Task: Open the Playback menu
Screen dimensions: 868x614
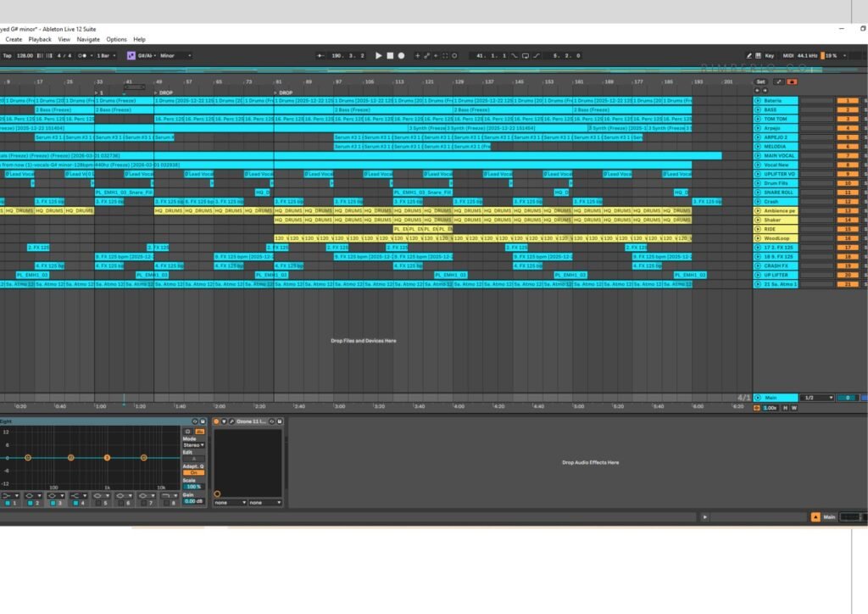Action: click(40, 39)
